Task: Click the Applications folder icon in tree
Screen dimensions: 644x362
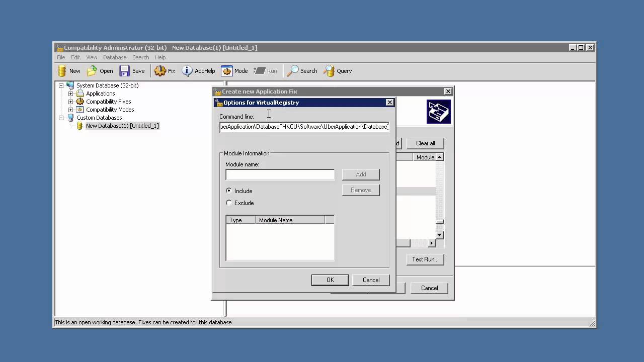Action: 80,94
